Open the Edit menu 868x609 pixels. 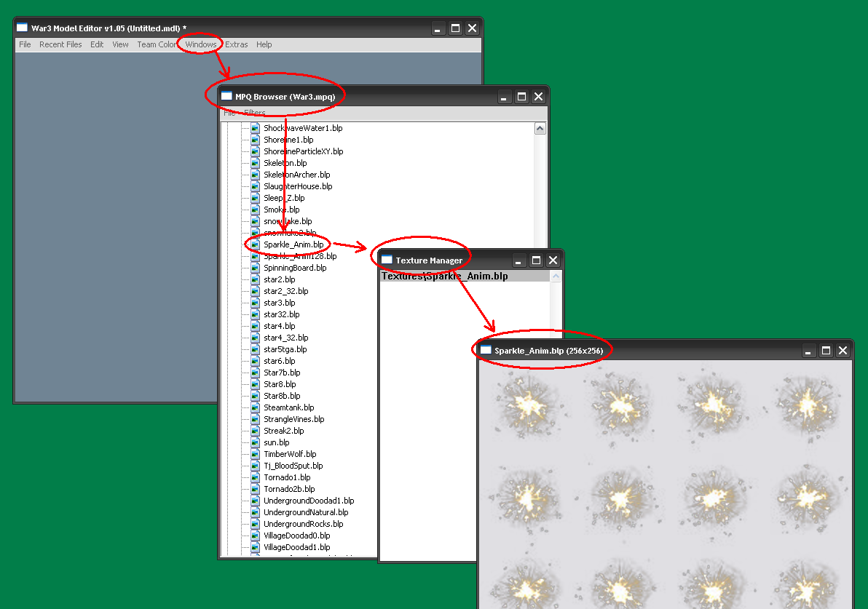[97, 44]
